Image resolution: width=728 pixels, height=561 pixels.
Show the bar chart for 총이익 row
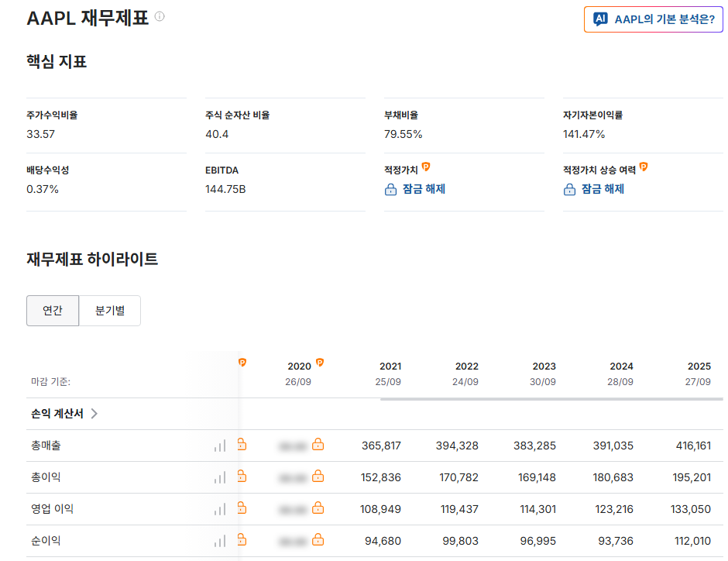(x=220, y=477)
